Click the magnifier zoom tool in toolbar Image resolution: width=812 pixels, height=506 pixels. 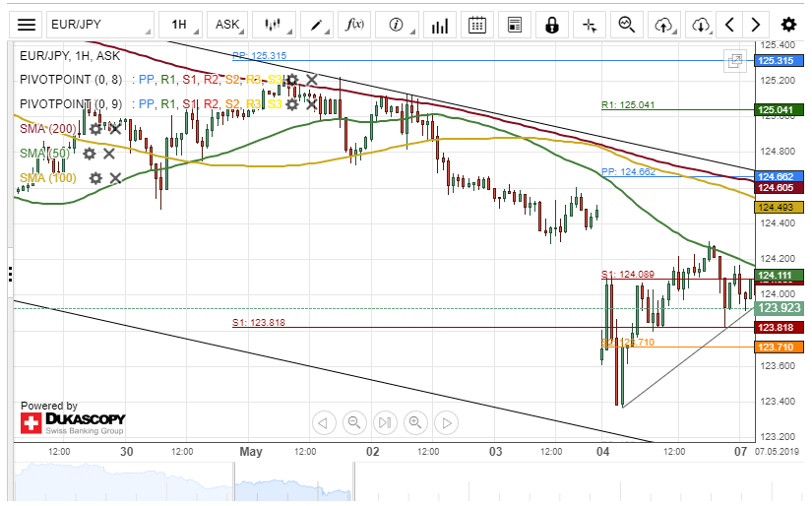(x=626, y=25)
